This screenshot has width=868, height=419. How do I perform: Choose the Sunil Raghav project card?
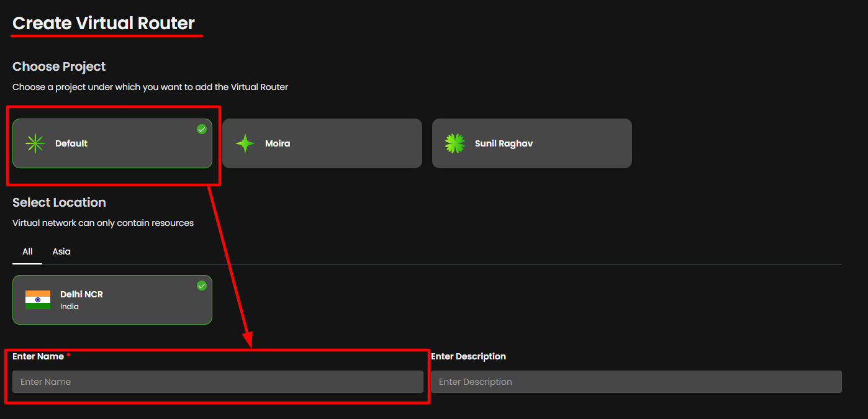[x=531, y=143]
